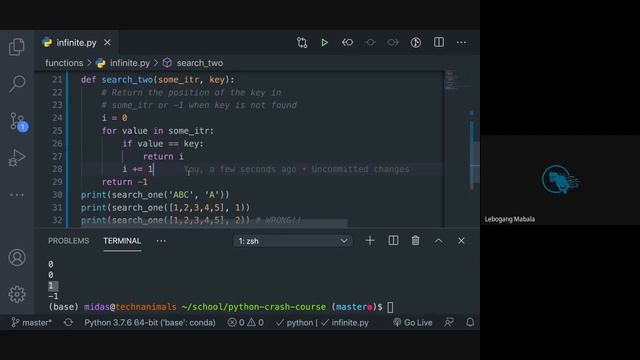Select Python 3.7.6 64-bit interpreter in status bar
This screenshot has width=640, height=360.
pos(150,322)
